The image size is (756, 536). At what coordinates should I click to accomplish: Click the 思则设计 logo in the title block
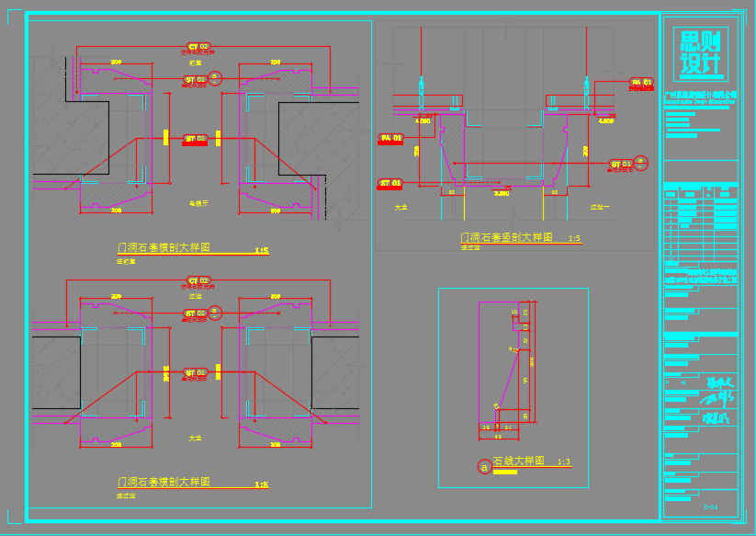[x=700, y=54]
